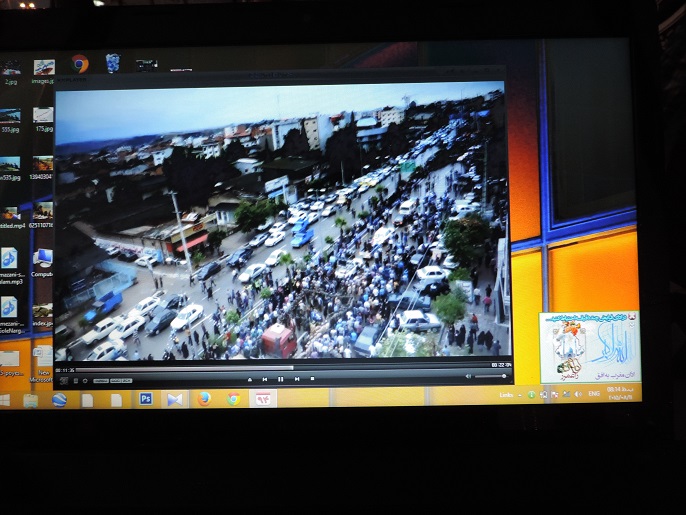The height and width of the screenshot is (515, 686).
Task: Click the ENG language indicator in tray
Action: point(593,394)
